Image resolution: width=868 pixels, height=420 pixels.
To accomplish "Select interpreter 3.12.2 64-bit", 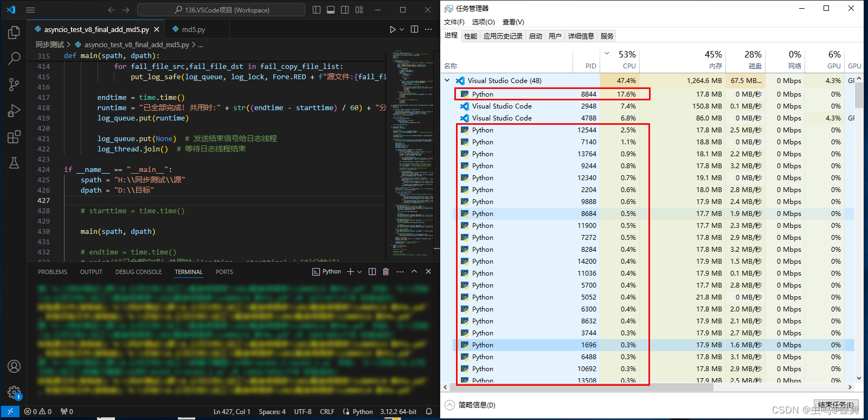I will tap(398, 411).
